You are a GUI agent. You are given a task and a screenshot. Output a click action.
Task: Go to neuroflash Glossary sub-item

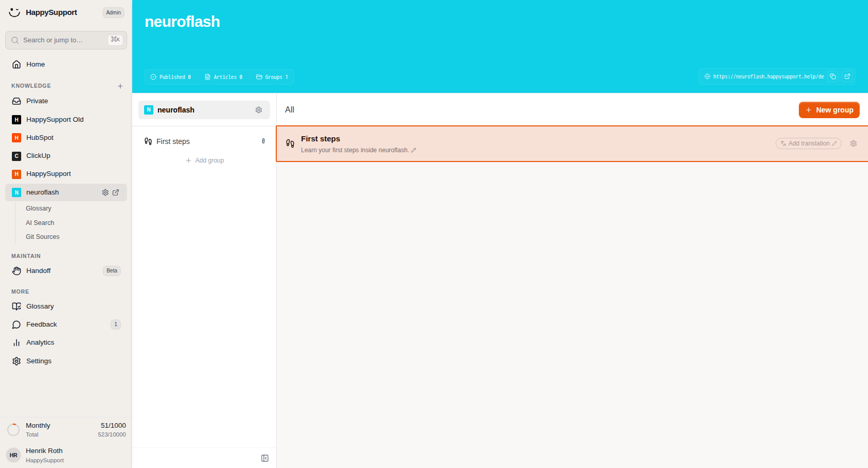point(39,208)
